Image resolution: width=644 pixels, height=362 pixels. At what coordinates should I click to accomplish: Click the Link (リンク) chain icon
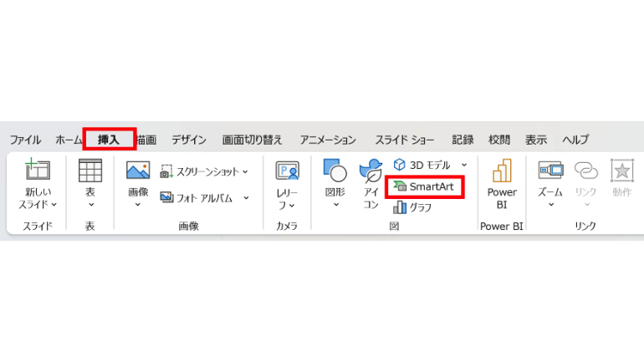click(586, 170)
